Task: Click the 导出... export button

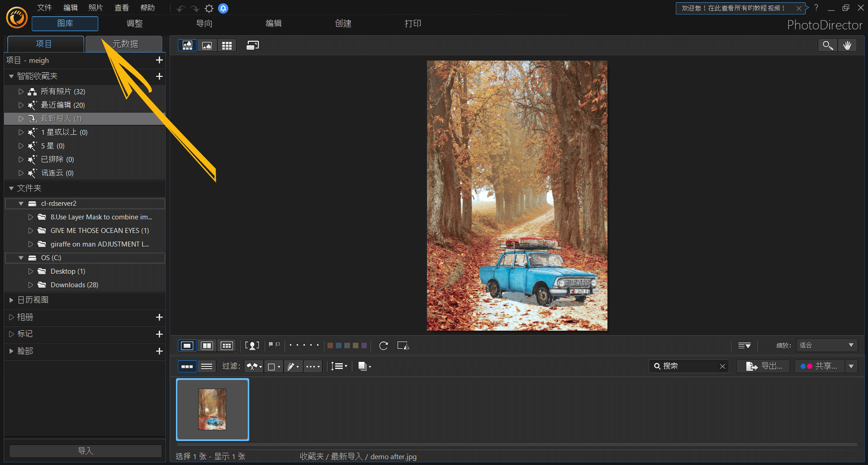Action: tap(764, 366)
